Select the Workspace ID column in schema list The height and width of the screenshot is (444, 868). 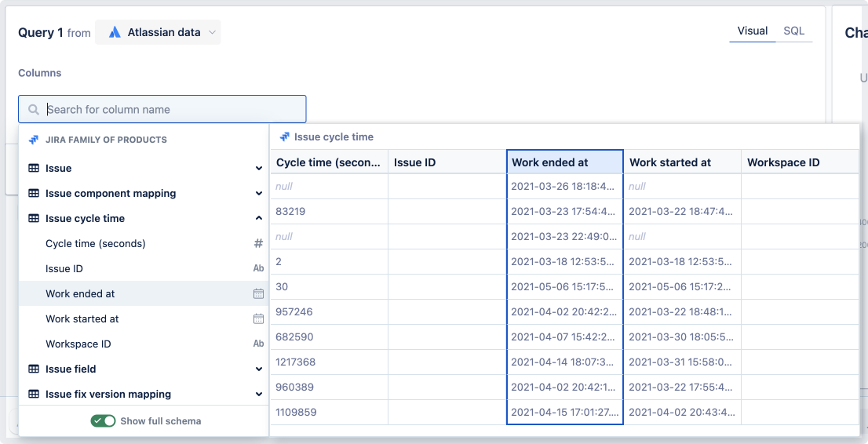tap(144, 344)
